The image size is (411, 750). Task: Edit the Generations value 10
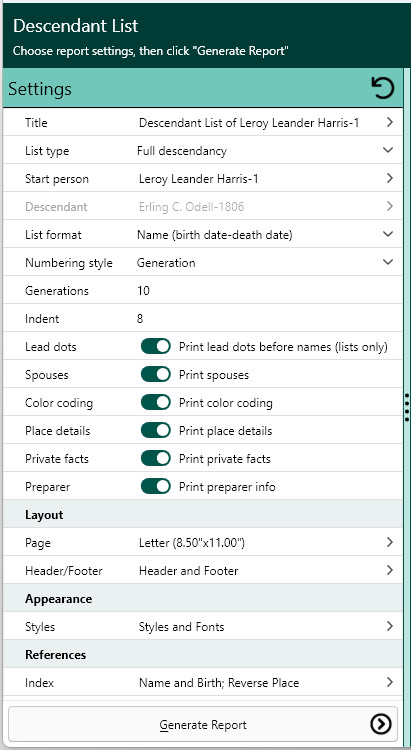point(143,290)
